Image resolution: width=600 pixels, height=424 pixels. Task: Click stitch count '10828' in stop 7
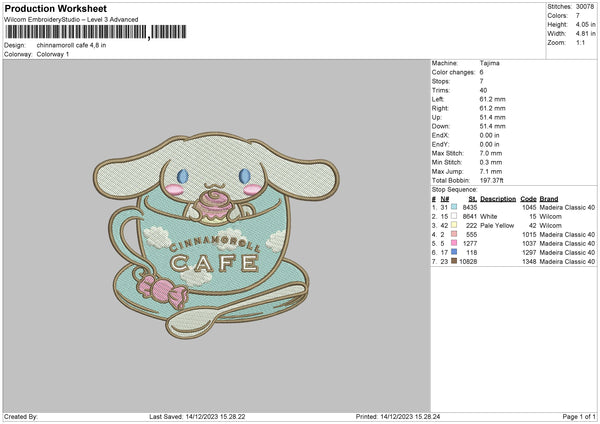point(468,261)
